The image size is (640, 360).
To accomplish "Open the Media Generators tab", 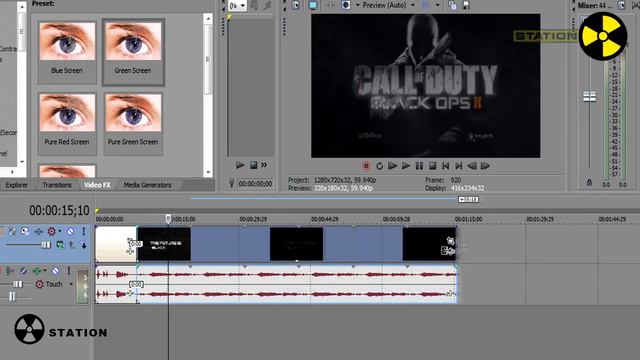I will click(x=147, y=185).
